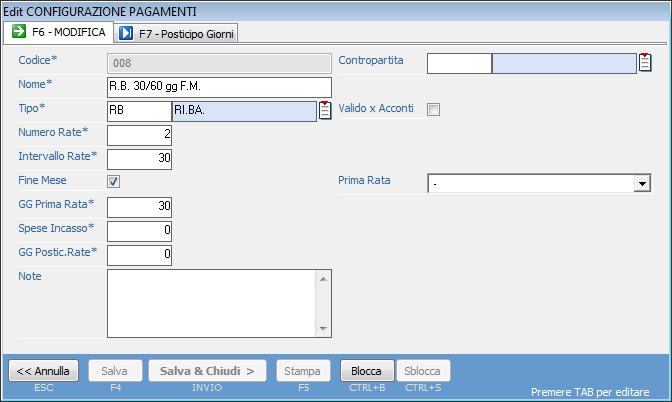
Task: Uncheck the Fine Mese checkbox
Action: 114,181
